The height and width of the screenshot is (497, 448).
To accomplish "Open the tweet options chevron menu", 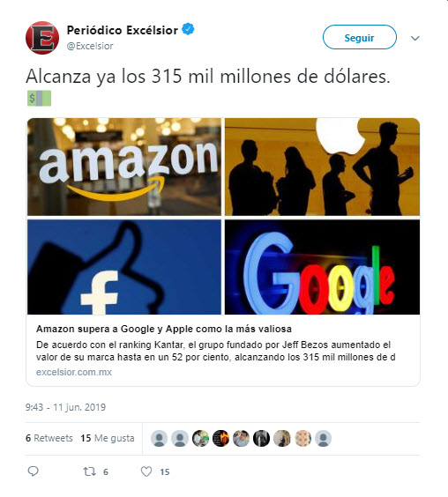I will click(415, 39).
